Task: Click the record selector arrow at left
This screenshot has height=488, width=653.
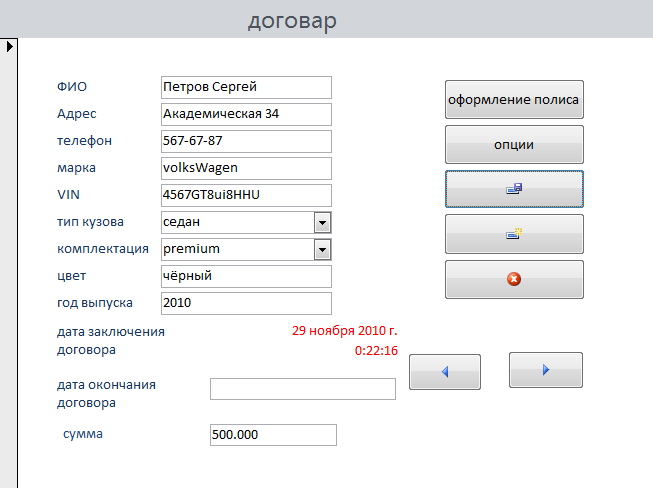Action: click(10, 46)
